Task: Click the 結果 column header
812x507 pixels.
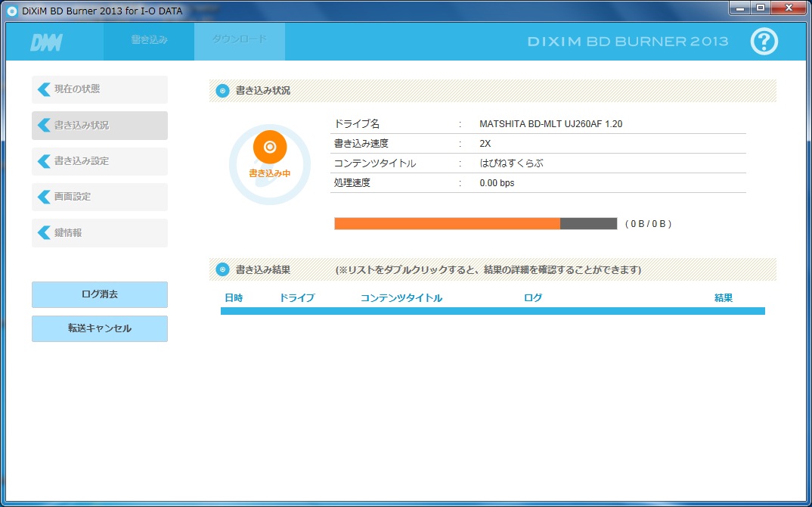Action: coord(723,298)
